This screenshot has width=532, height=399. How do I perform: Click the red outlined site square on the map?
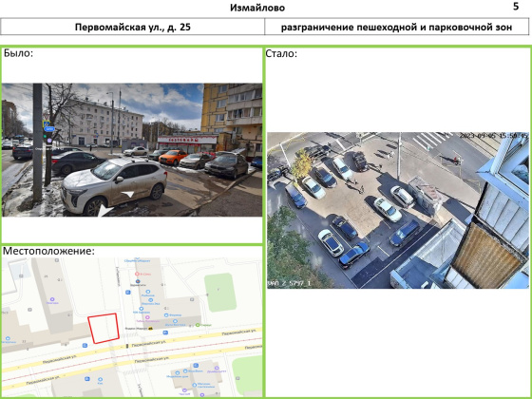point(104,329)
